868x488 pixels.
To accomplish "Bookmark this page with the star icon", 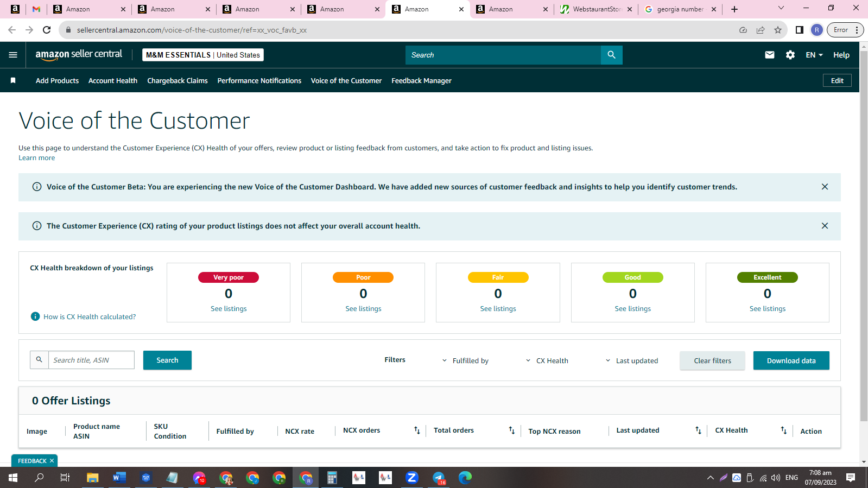I will pos(778,30).
